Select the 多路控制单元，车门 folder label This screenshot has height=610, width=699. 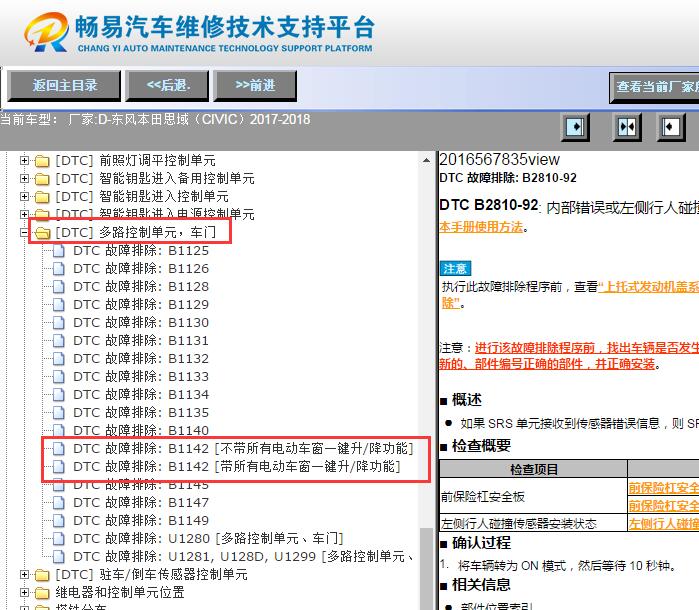pos(136,232)
